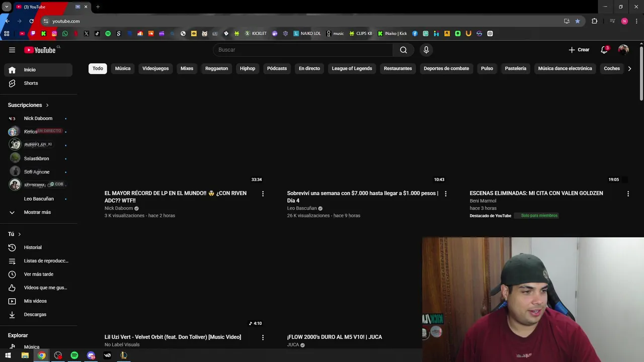Open Discord from the Windows taskbar
Viewport: 644px width, 362px height.
pos(91,355)
